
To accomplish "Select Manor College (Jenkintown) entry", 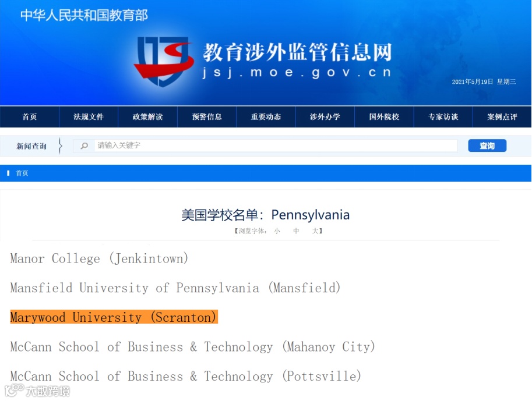I will (99, 258).
